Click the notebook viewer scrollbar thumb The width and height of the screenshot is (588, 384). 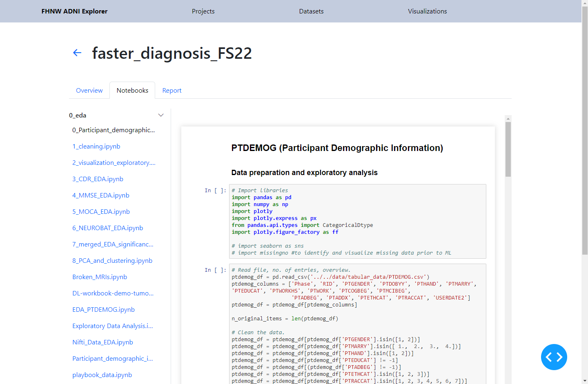click(508, 149)
